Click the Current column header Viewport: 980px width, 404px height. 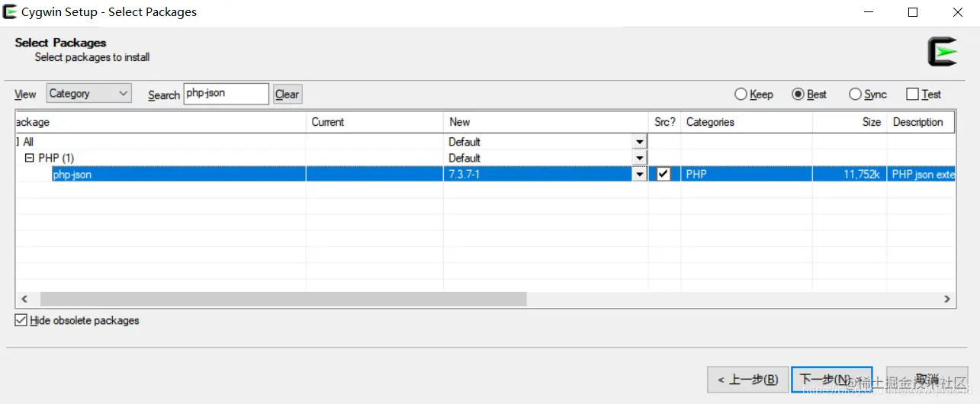(x=374, y=122)
